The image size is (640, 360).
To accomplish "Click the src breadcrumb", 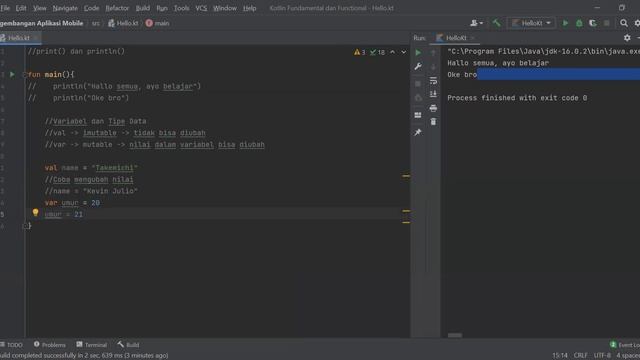I will click(96, 23).
